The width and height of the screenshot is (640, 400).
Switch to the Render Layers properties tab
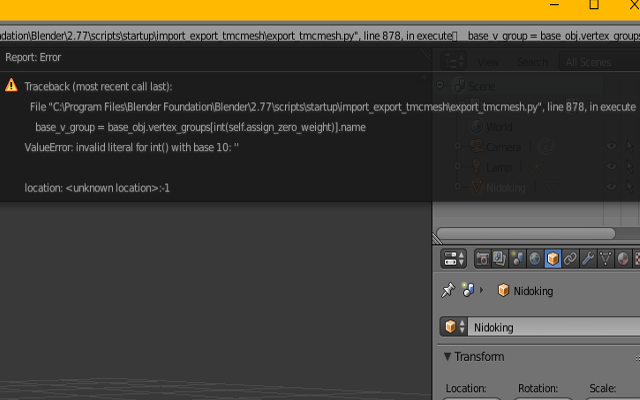coord(500,259)
